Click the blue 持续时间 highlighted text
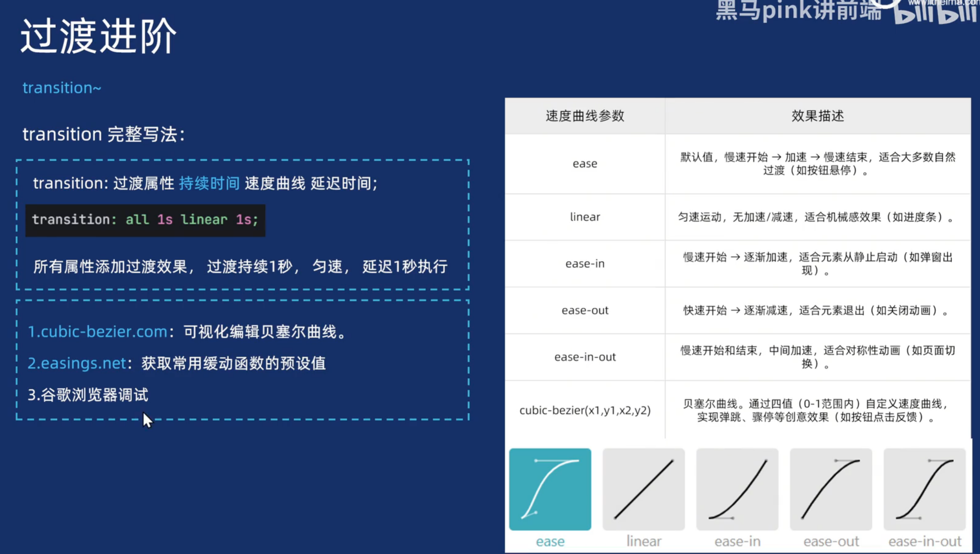The height and width of the screenshot is (554, 980). click(209, 184)
